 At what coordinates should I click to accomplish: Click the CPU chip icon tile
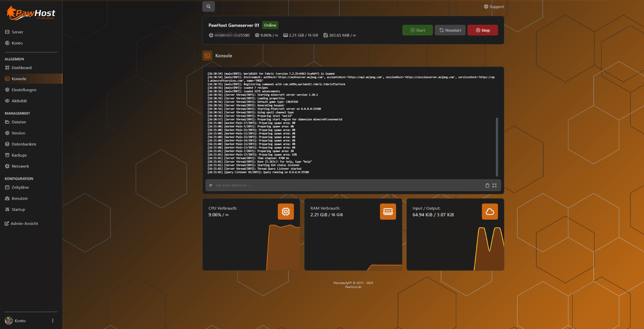pyautogui.click(x=286, y=211)
